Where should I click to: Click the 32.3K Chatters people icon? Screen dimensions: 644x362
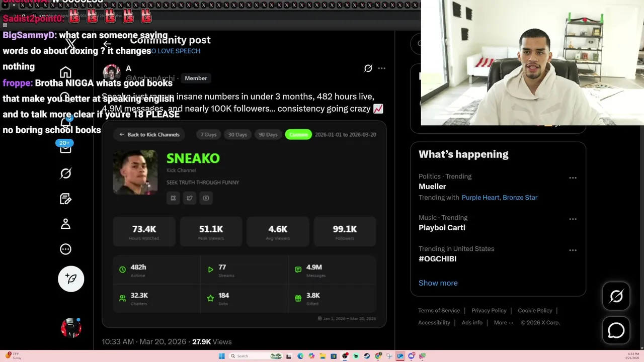coord(122,298)
